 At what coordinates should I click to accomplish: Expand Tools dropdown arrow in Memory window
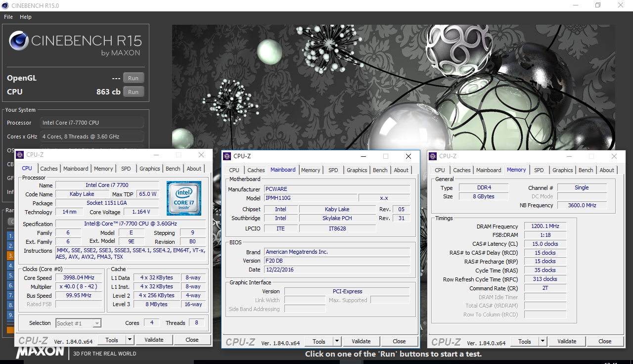coord(543,341)
